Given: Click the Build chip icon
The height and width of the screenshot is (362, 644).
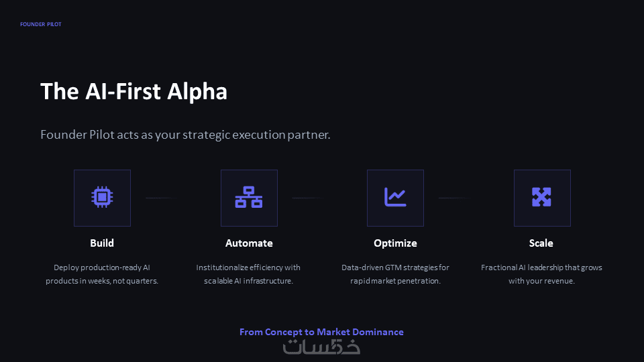Looking at the screenshot, I should (102, 197).
